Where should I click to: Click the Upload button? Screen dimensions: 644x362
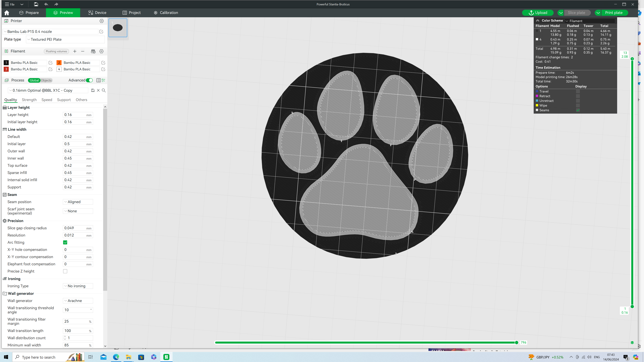pyautogui.click(x=538, y=13)
